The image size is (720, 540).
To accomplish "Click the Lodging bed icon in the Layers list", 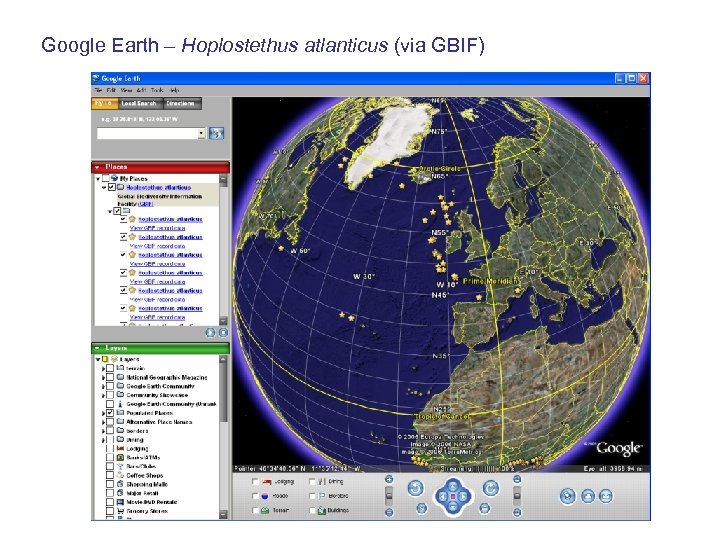I will point(120,449).
